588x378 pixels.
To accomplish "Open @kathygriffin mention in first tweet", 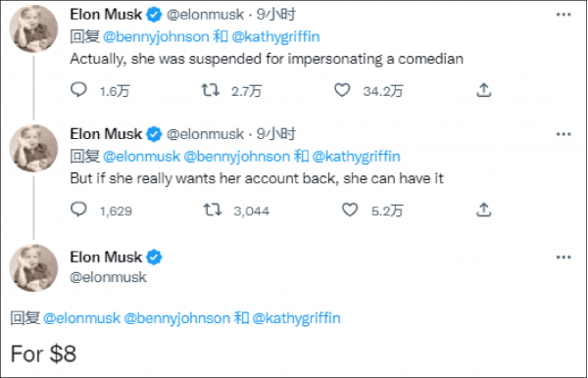I will click(x=275, y=36).
